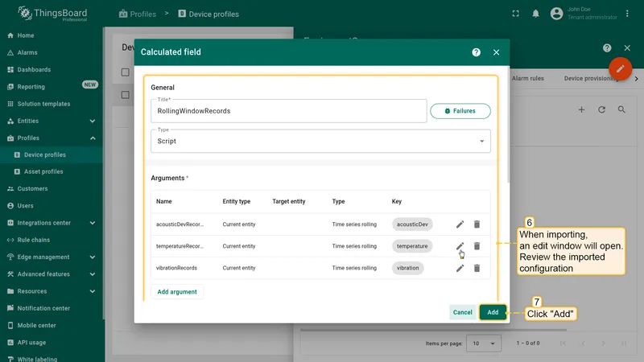644x362 pixels.
Task: Toggle fullscreen mode icon
Action: coord(515,14)
